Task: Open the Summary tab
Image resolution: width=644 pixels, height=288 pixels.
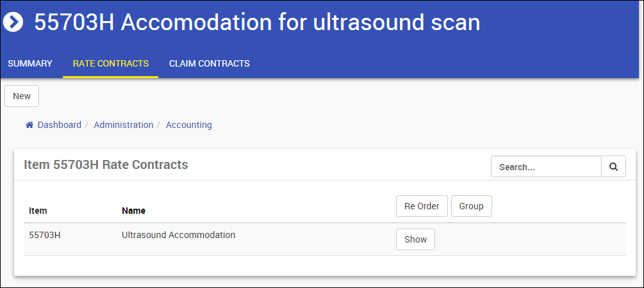Action: click(x=30, y=64)
